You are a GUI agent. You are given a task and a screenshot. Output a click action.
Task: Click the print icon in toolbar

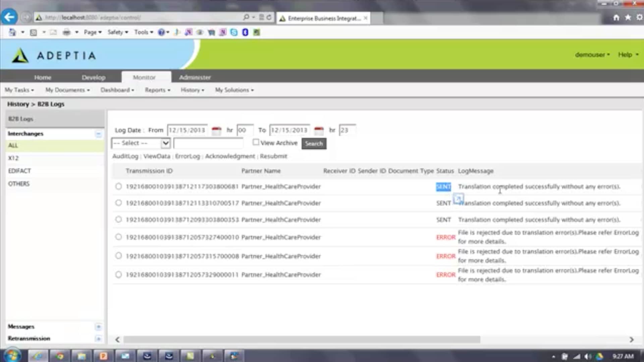point(67,32)
